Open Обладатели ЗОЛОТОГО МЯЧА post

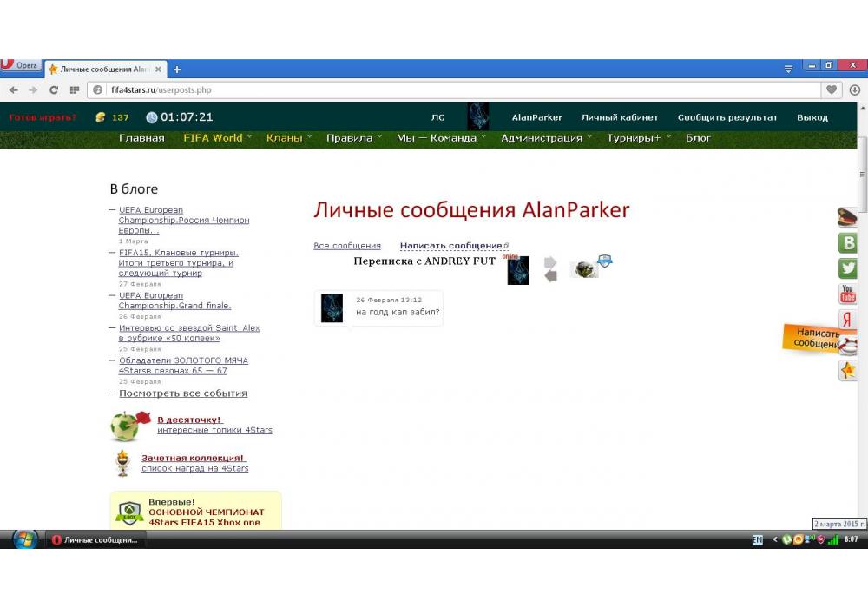coord(183,366)
